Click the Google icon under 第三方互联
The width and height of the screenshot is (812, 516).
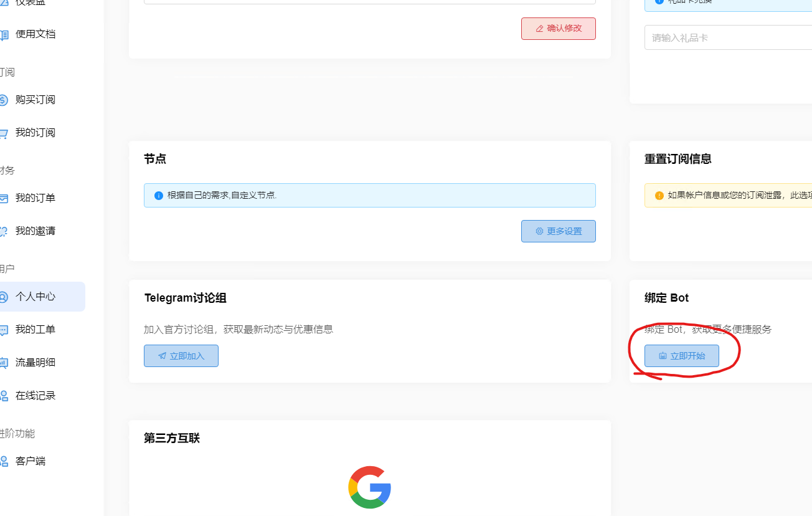[x=369, y=487]
